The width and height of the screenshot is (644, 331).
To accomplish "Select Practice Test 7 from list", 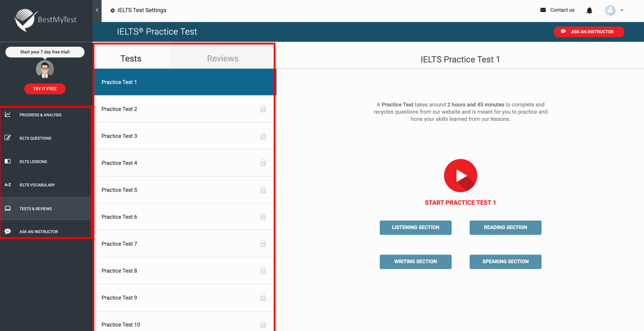I will 183,244.
